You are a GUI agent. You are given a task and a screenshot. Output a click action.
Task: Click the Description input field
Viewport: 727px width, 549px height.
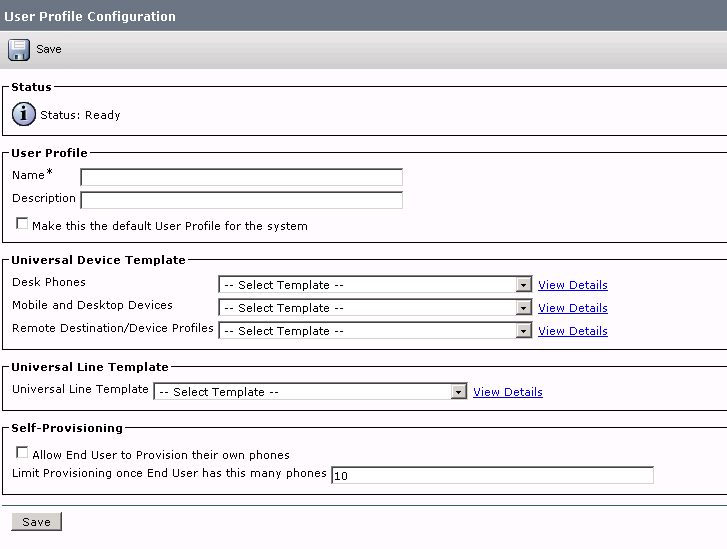[242, 200]
